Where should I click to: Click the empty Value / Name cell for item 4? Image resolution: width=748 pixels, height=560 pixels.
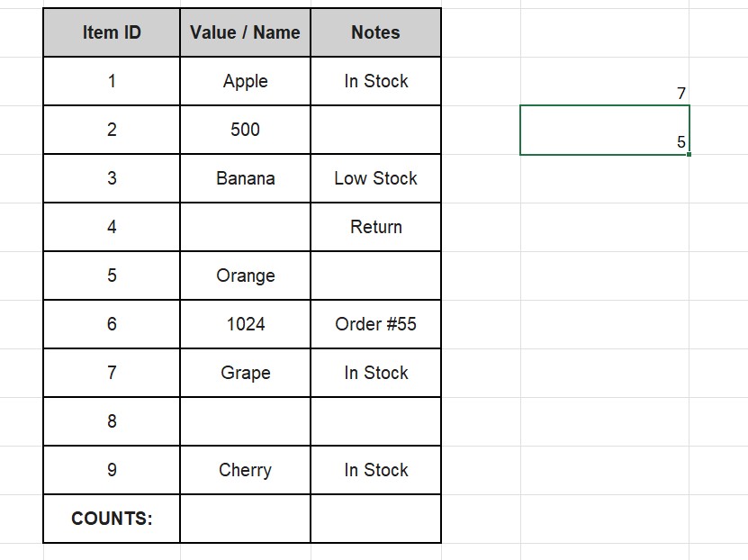[245, 227]
